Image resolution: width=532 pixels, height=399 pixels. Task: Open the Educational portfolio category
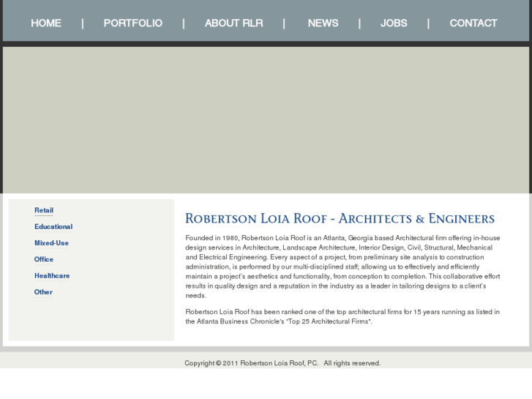point(53,226)
